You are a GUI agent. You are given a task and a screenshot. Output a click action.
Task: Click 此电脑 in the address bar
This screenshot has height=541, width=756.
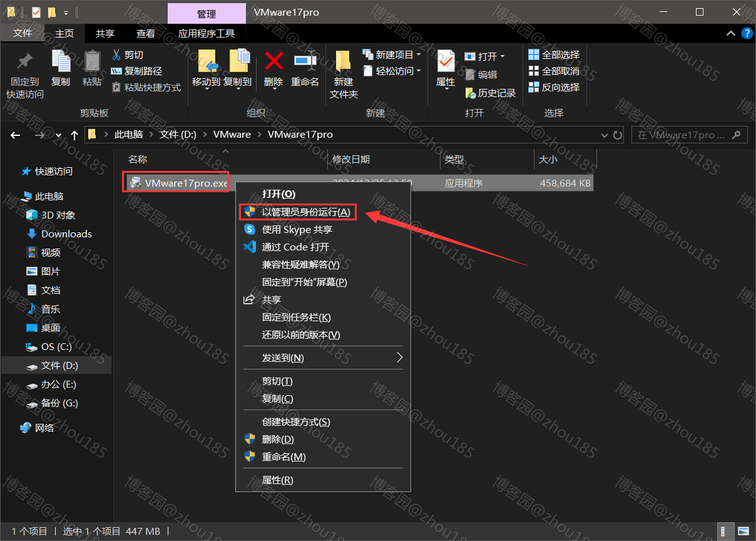(x=128, y=135)
